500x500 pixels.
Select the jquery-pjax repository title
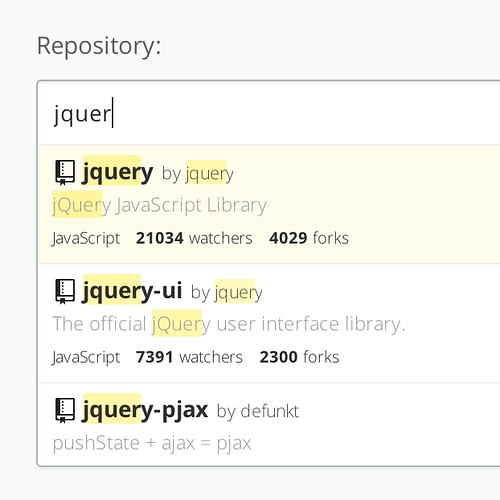tap(145, 410)
